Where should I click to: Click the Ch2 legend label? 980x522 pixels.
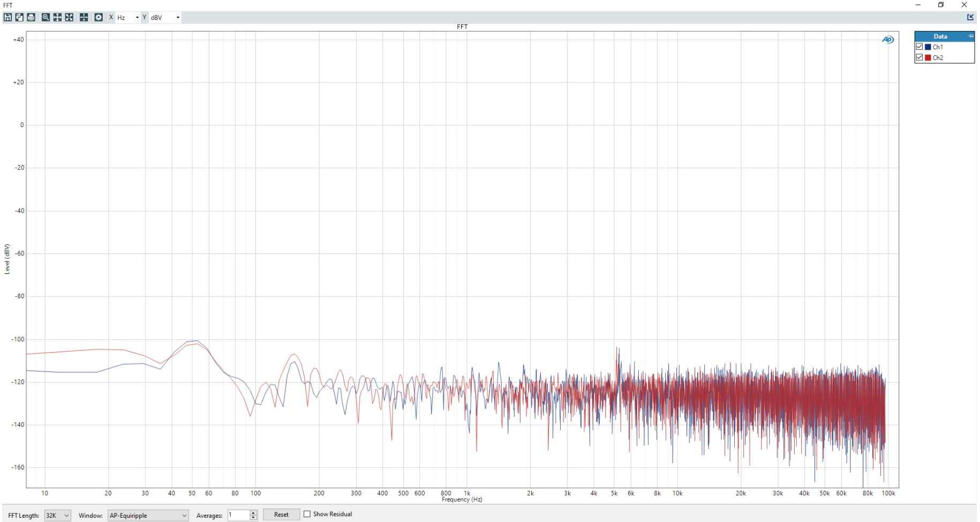938,57
